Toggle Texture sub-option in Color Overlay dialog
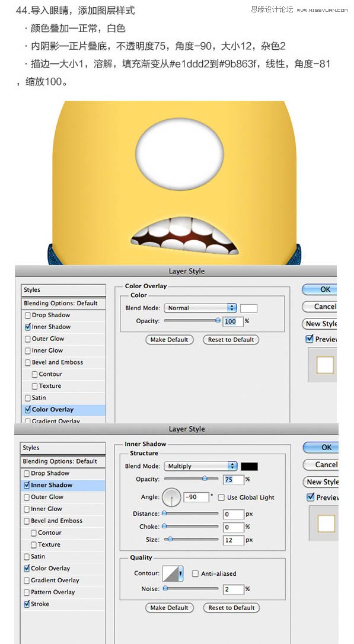354x644 pixels. (x=34, y=386)
